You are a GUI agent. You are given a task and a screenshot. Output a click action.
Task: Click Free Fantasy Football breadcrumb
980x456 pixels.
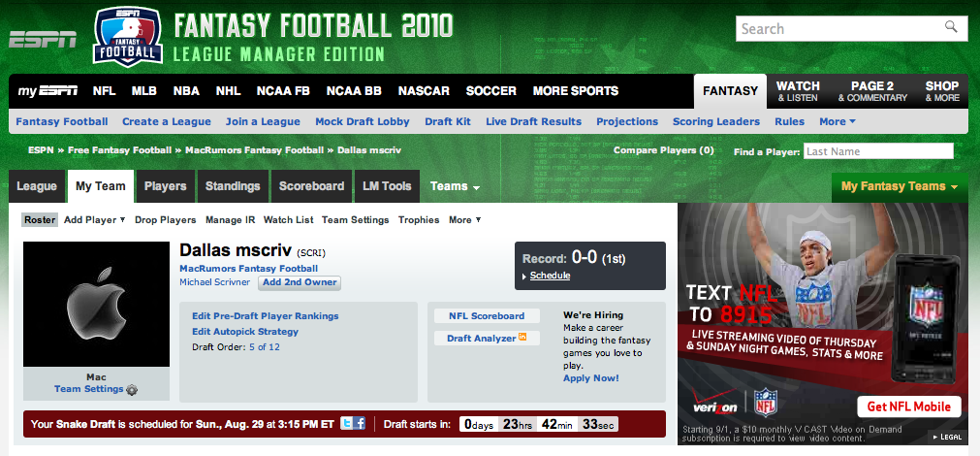click(x=119, y=150)
